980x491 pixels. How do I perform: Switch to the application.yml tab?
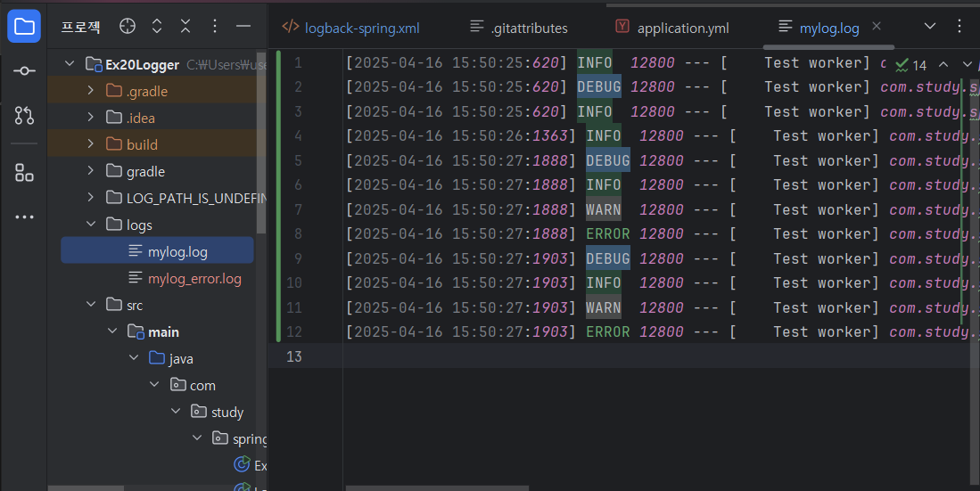tap(672, 28)
